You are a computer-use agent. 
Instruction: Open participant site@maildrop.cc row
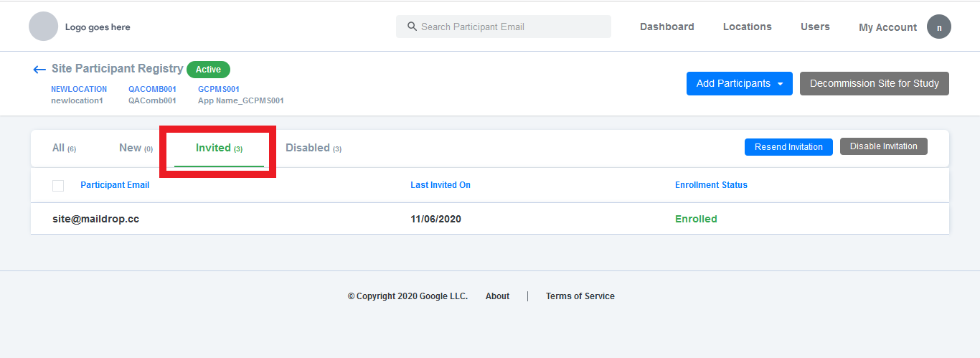(490, 219)
